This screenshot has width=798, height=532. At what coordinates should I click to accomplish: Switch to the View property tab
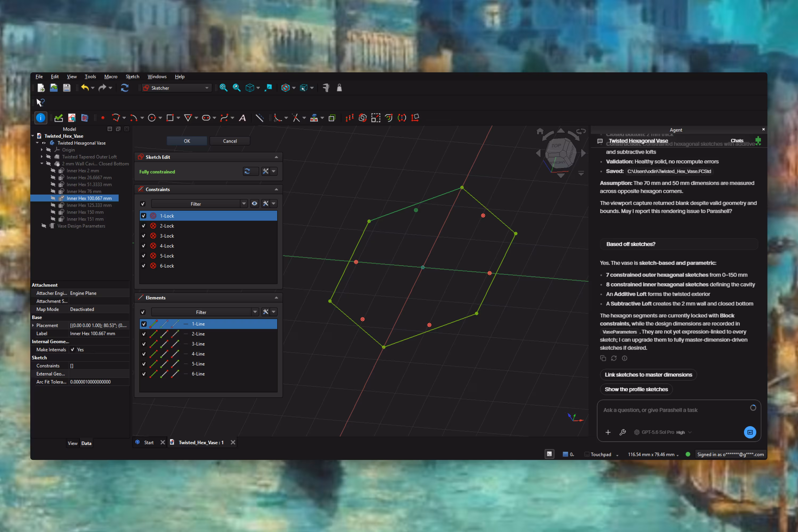(x=73, y=443)
